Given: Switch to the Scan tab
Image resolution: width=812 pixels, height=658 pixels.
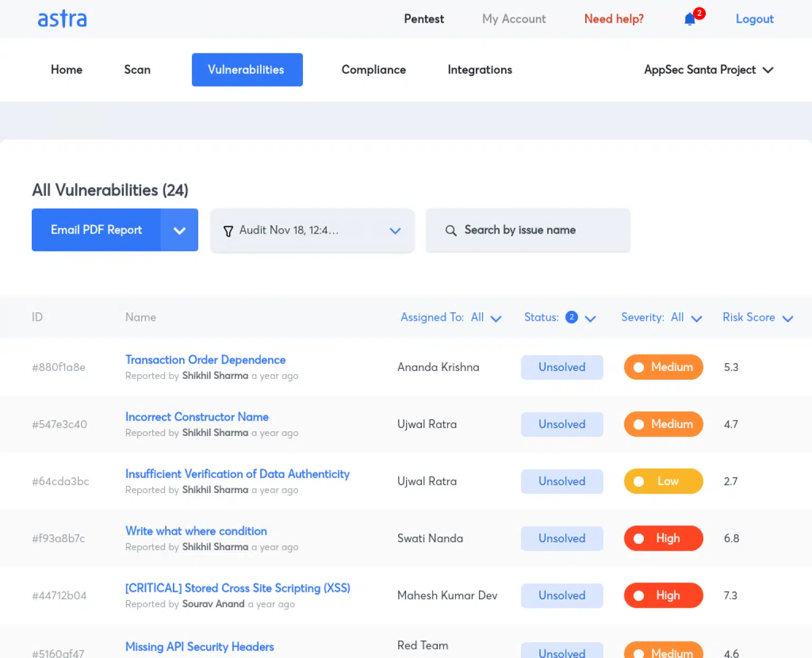Looking at the screenshot, I should coord(137,69).
